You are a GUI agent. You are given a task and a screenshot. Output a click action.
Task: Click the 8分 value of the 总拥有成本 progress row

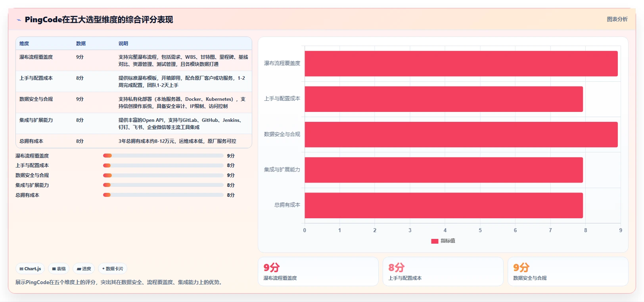pos(231,195)
